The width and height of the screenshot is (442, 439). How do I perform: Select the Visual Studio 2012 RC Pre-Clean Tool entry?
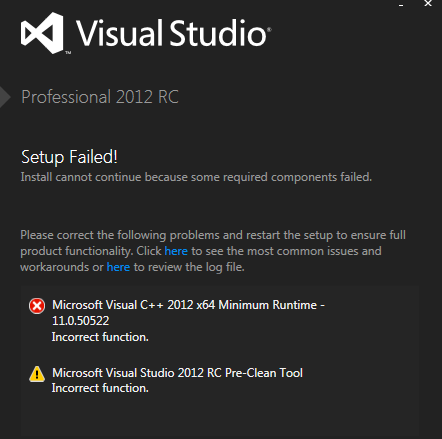177,373
